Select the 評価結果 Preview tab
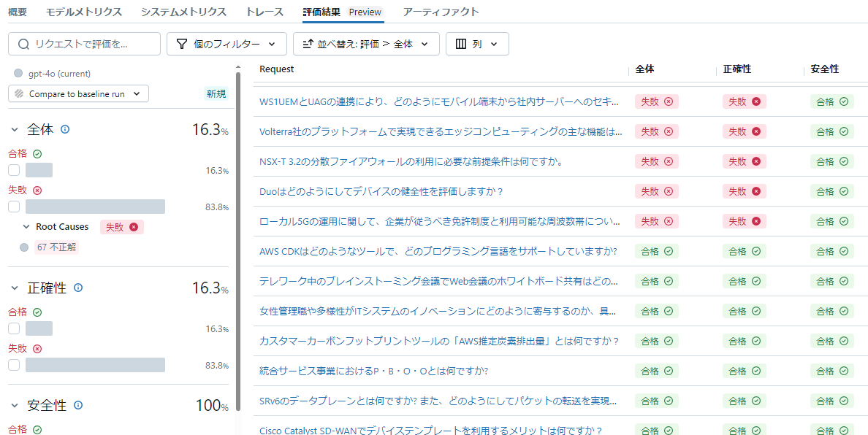This screenshot has width=868, height=435. [343, 12]
